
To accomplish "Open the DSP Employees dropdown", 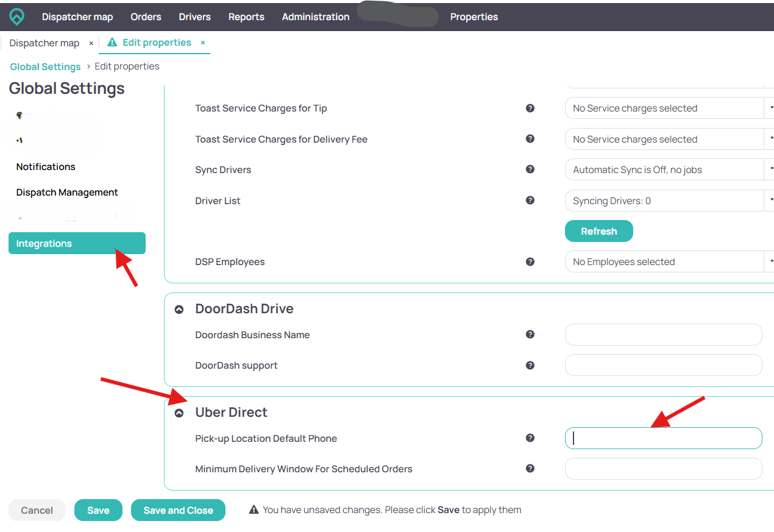I will click(669, 261).
